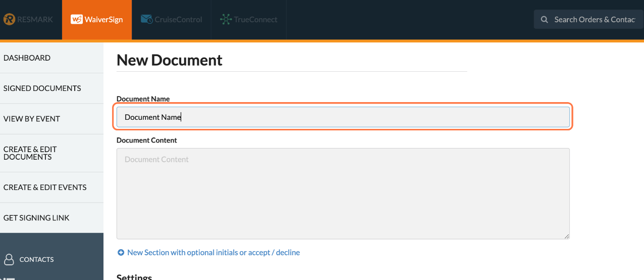The image size is (644, 280).
Task: Click the Contacts person icon
Action: (9, 259)
